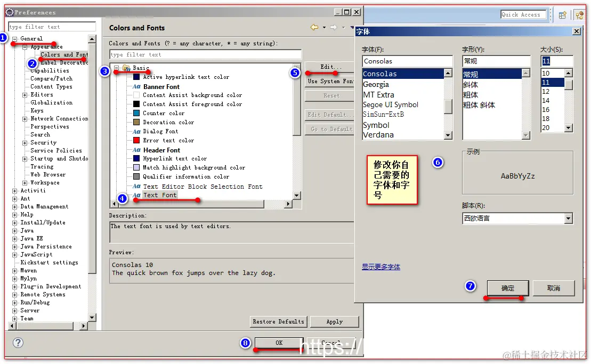This screenshot has height=364, width=591.
Task: Click OK in Preferences dialog
Action: coord(279,343)
